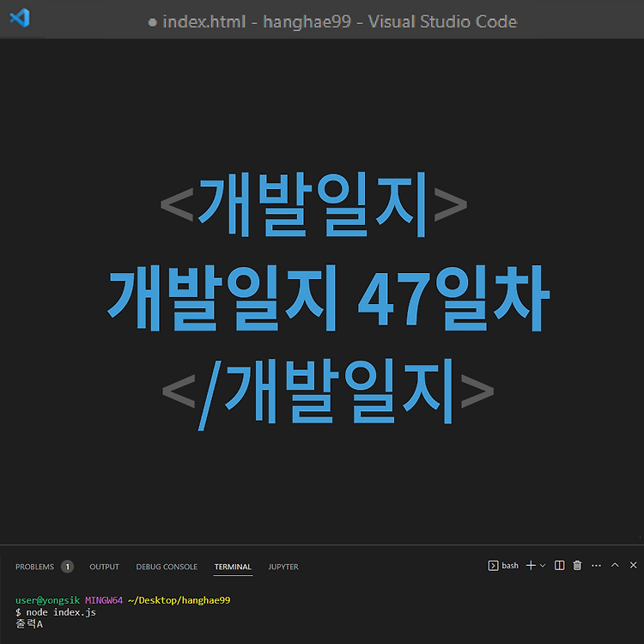Open the PROBLEMS panel tab
644x644 pixels.
[x=34, y=567]
